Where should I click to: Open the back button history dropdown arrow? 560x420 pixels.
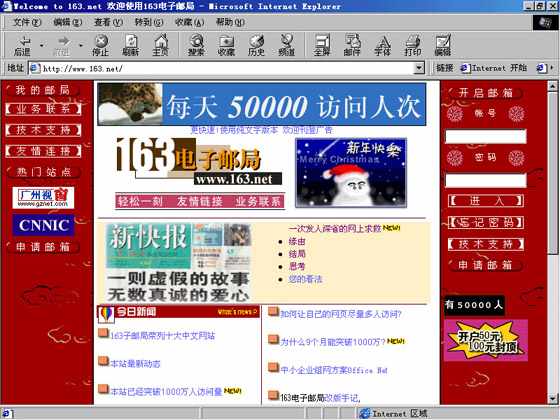(42, 46)
